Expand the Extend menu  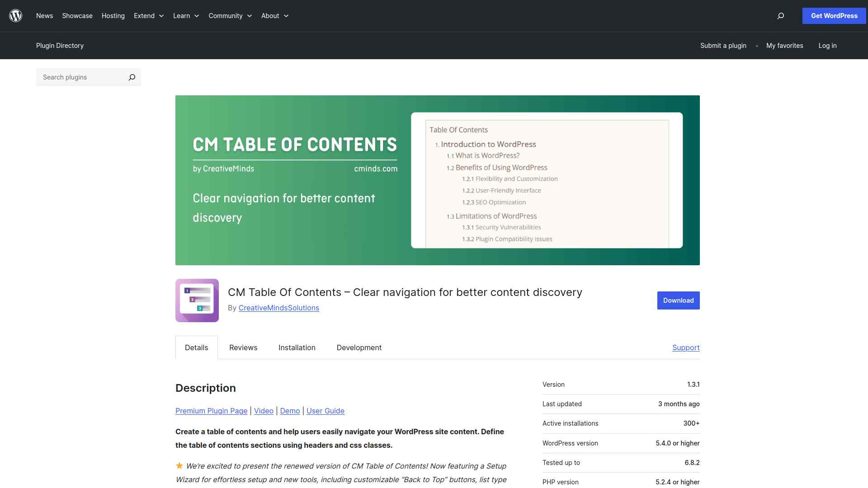pyautogui.click(x=149, y=16)
